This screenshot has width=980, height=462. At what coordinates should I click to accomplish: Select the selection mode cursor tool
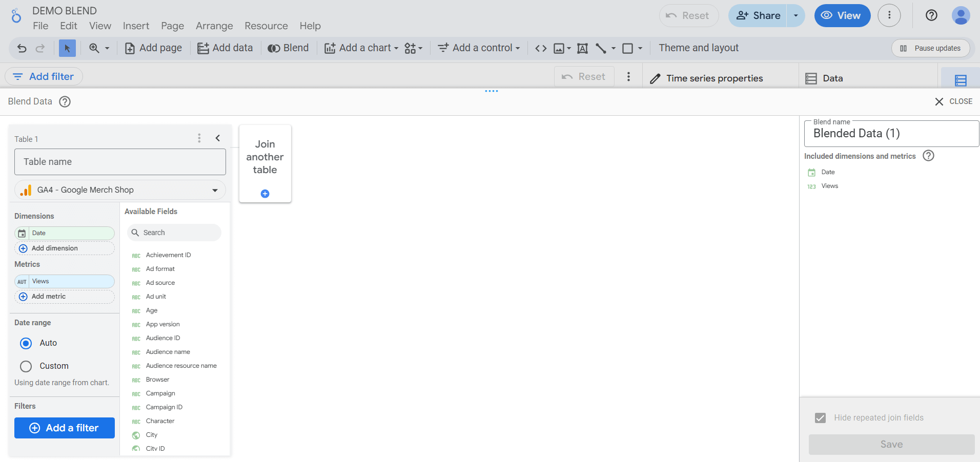click(67, 48)
